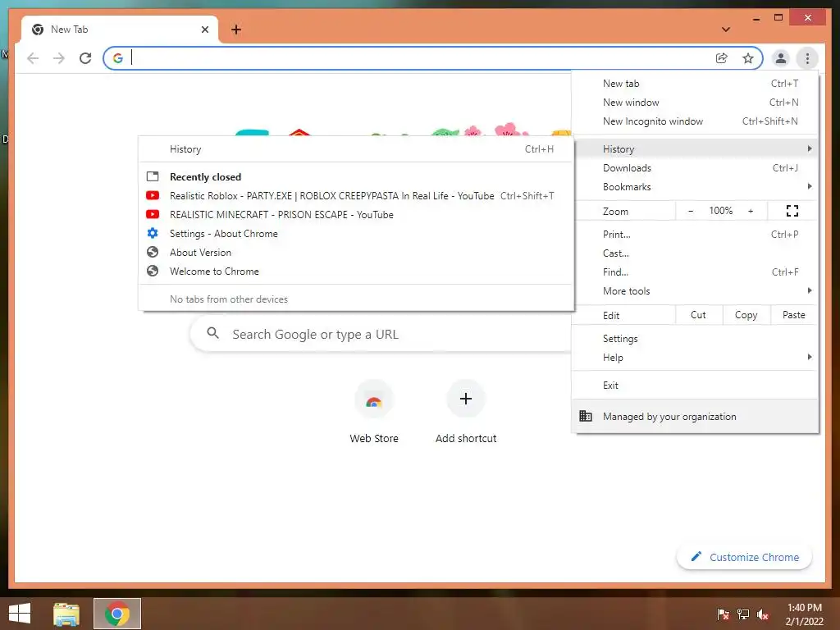Click the muted volume tray icon
The image size is (840, 630).
click(763, 614)
